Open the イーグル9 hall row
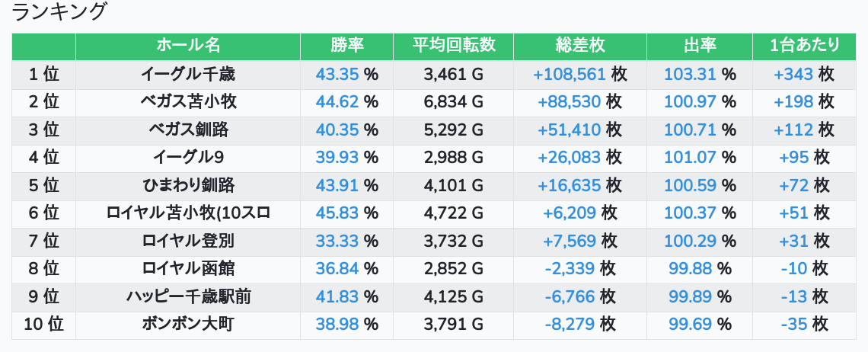The width and height of the screenshot is (868, 352). (188, 158)
